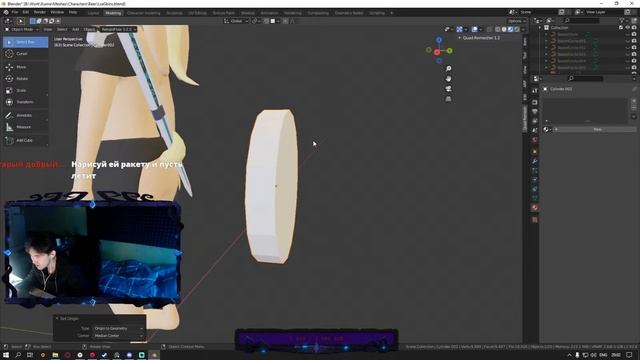640x360 pixels.
Task: Open File Explorer from the taskbar
Action: 55,355
